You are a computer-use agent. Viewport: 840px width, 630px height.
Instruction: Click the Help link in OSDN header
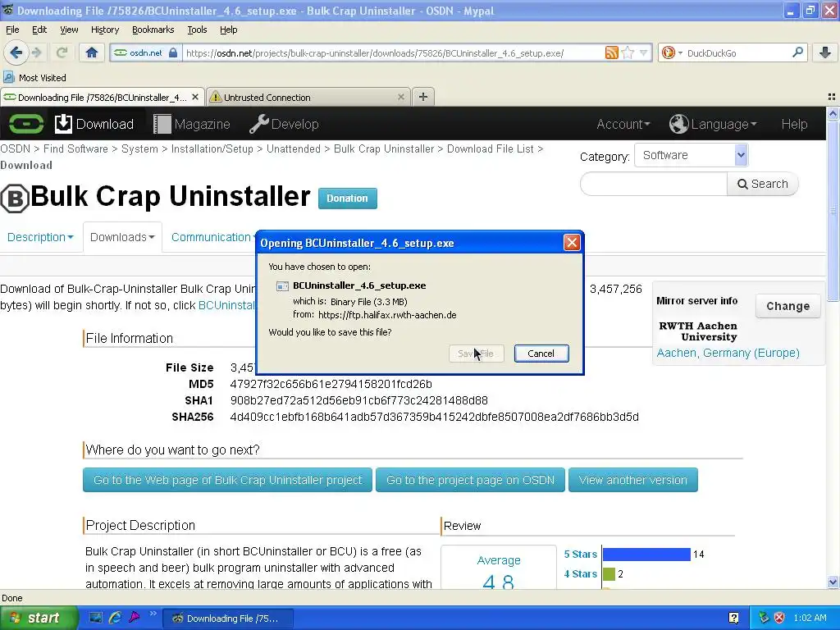pos(794,124)
